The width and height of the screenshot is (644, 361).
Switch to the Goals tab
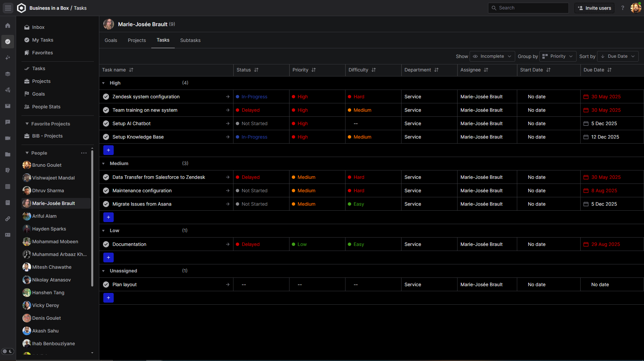tap(111, 40)
